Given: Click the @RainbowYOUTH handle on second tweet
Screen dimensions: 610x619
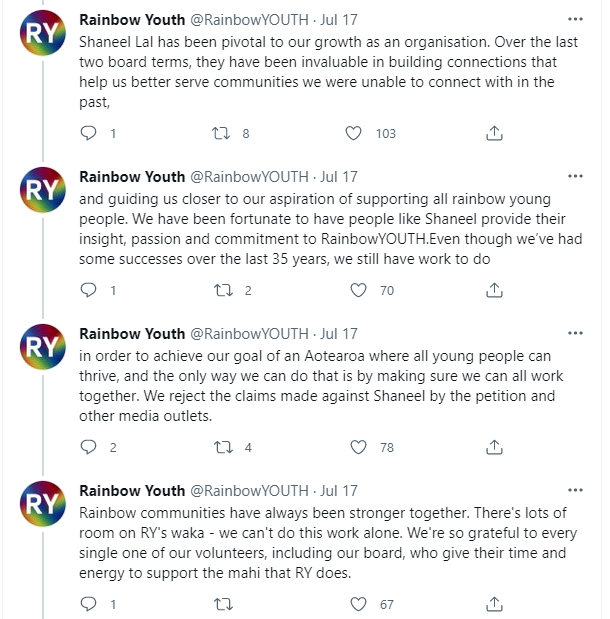Looking at the screenshot, I should pyautogui.click(x=249, y=176).
